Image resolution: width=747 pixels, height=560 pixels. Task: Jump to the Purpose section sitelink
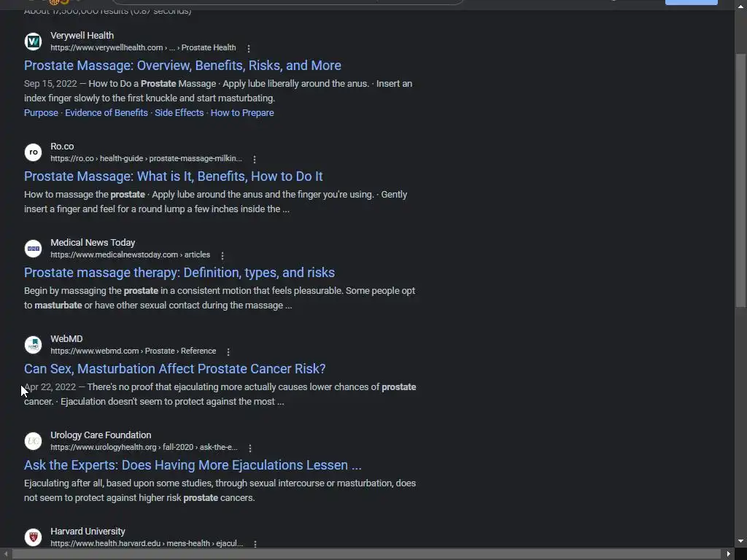click(41, 113)
